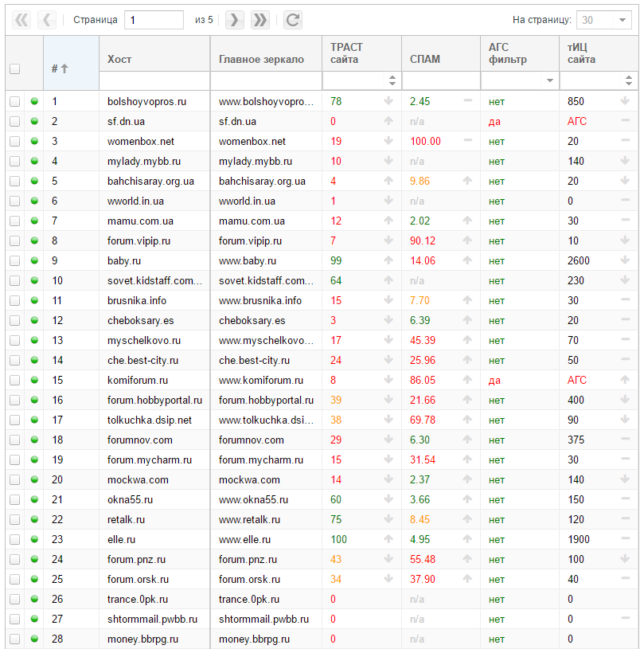This screenshot has width=644, height=649.
Task: Click green status dot for money.bbrpg.ru
Action: (x=34, y=638)
